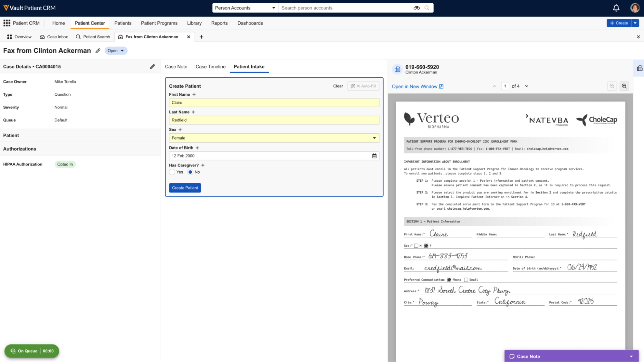Select Yes for Has Caregiver
This screenshot has height=362, width=644.
[172, 172]
